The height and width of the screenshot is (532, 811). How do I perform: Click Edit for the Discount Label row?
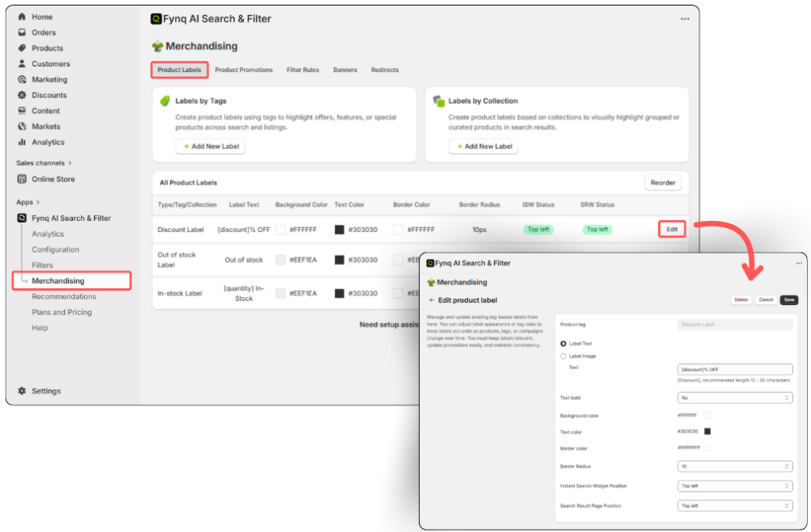pyautogui.click(x=672, y=229)
